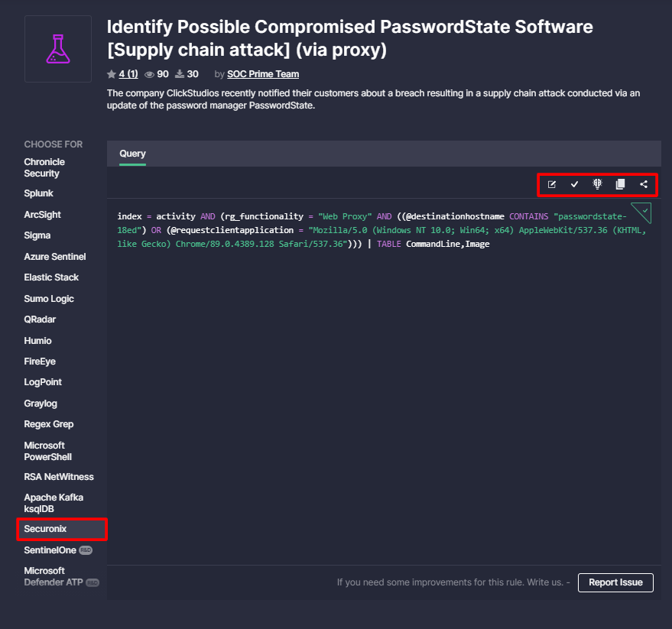Select Elastic Stack from platform list

[51, 277]
